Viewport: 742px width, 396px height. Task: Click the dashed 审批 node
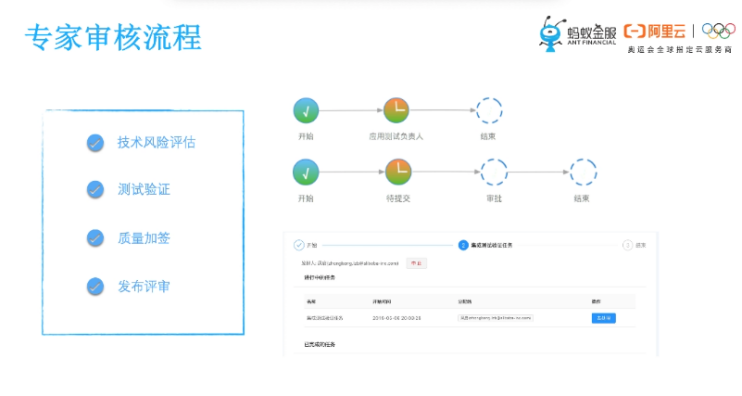click(x=494, y=172)
